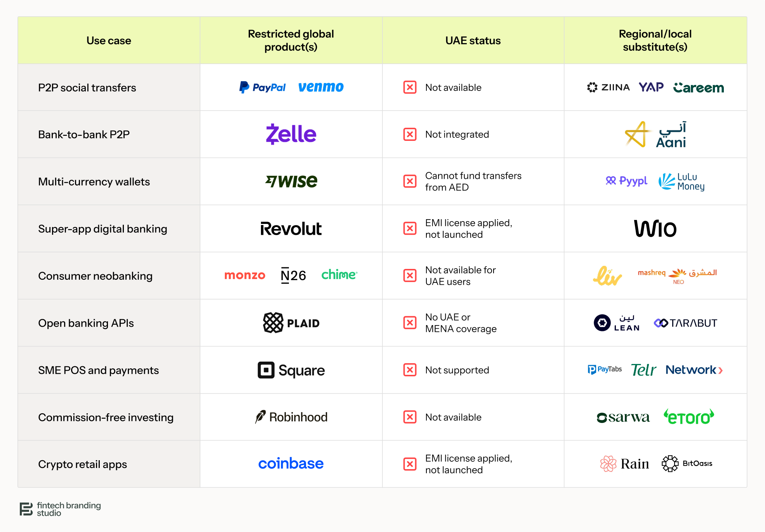The height and width of the screenshot is (532, 765).
Task: Click the Careem logo
Action: 699,88
